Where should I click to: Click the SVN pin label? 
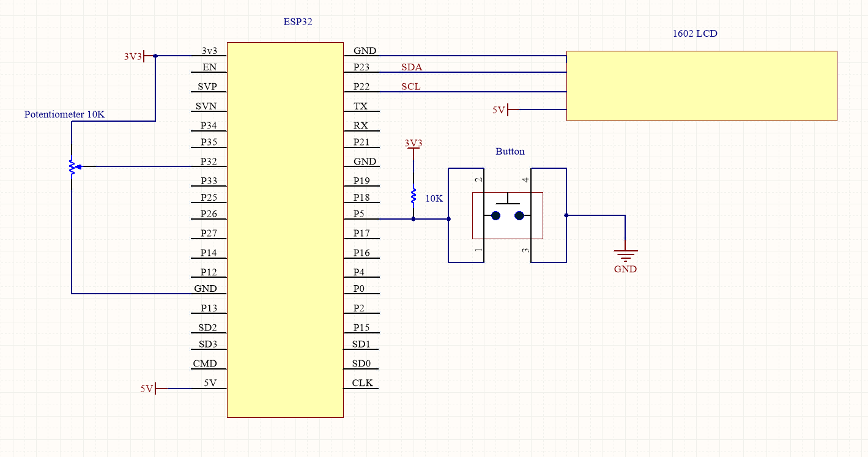tap(206, 106)
